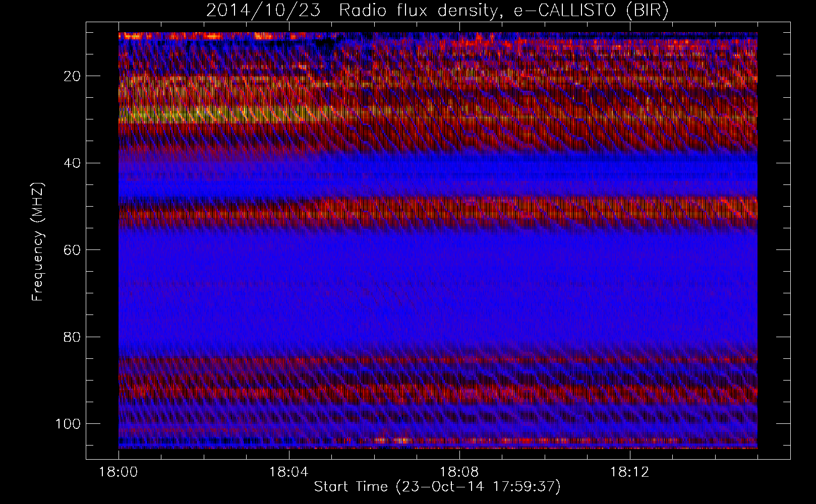
Task: Click the 80 MHz frequency tick label
Action: [x=73, y=337]
